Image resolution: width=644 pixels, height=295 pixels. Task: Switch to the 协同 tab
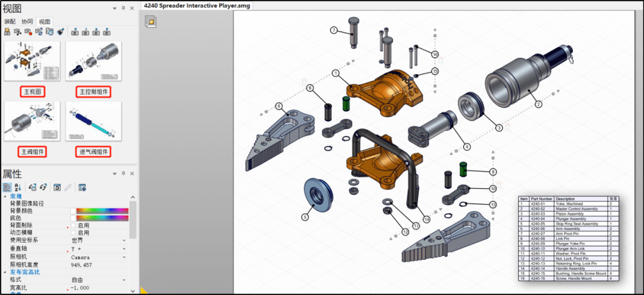(27, 21)
